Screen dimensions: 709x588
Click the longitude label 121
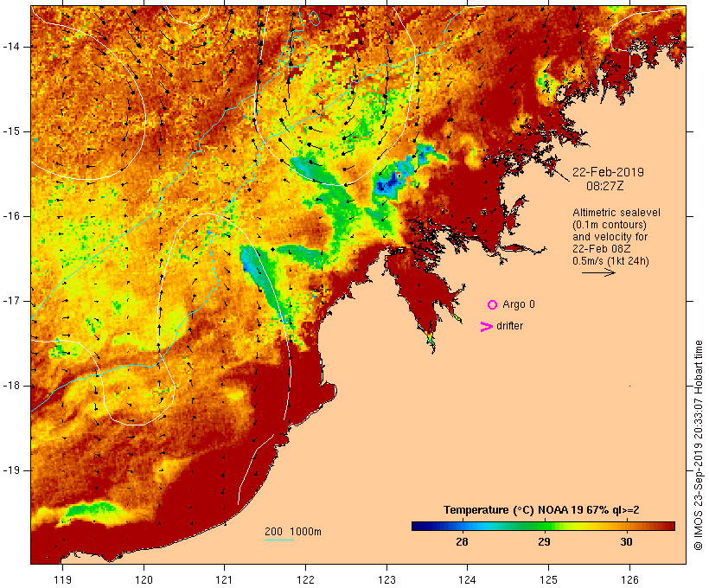[224, 579]
